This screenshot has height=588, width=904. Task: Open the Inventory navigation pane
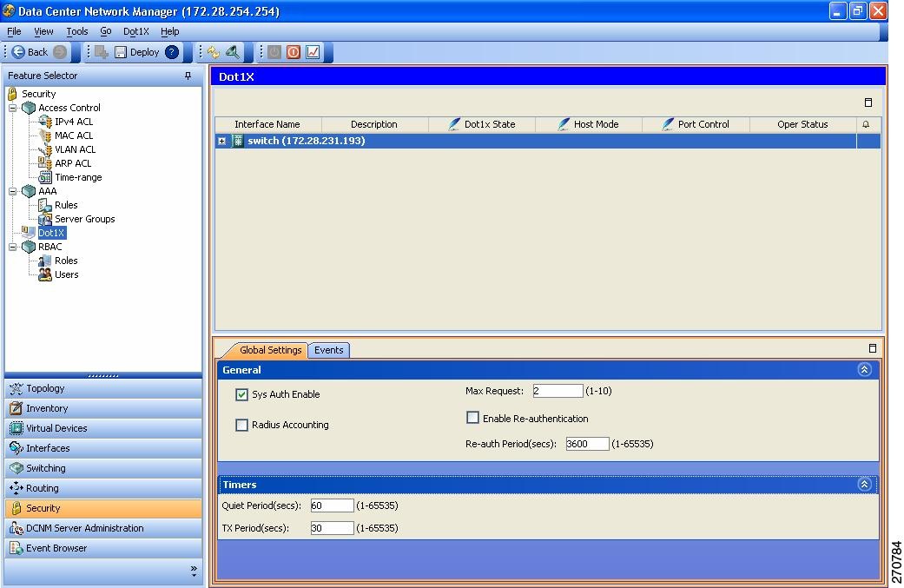104,408
